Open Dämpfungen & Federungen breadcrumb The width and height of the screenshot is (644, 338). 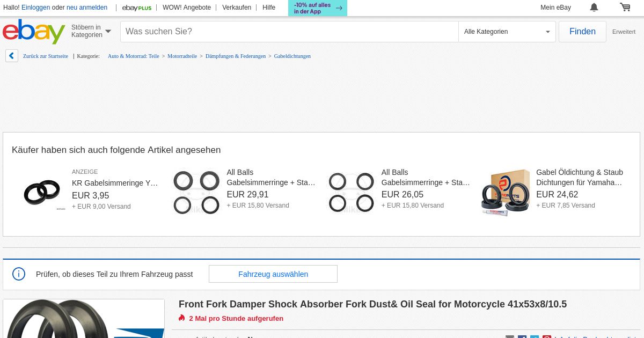pos(236,56)
